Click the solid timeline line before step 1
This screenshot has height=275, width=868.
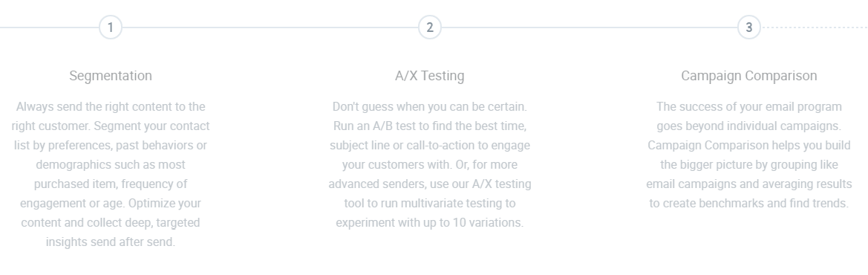coord(49,27)
